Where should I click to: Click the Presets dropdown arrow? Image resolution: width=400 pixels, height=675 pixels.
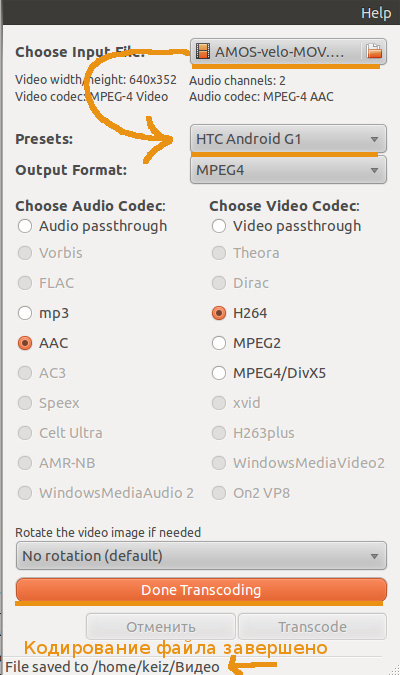click(374, 139)
